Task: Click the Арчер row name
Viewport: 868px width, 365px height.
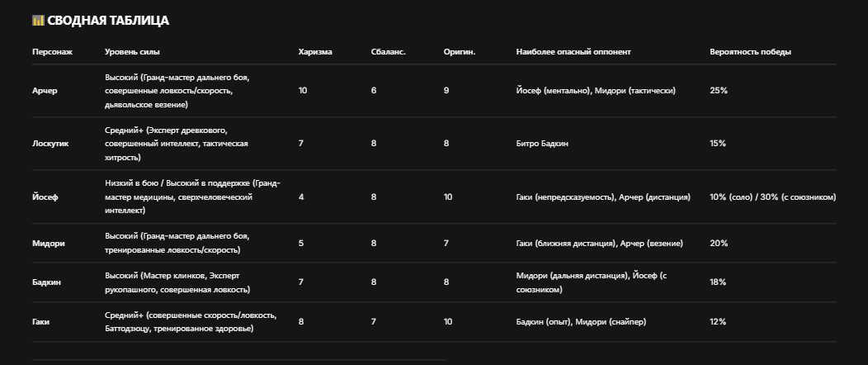Action: (x=45, y=91)
